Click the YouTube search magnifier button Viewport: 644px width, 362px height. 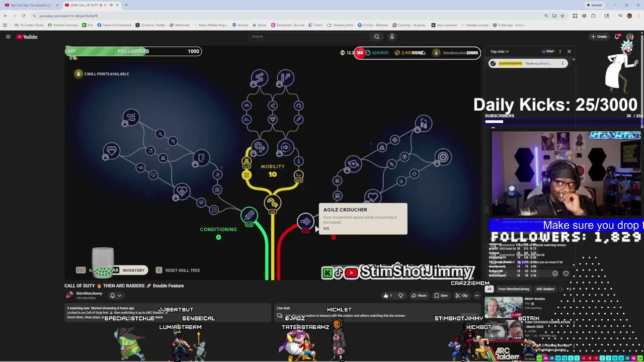click(376, 37)
